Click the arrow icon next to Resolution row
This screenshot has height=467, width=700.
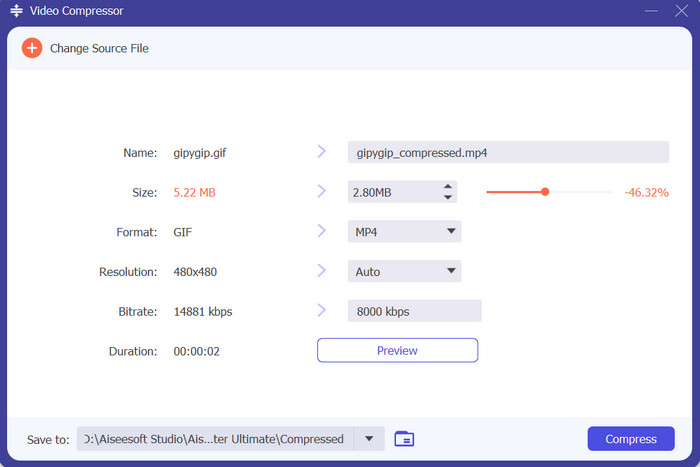coord(321,271)
